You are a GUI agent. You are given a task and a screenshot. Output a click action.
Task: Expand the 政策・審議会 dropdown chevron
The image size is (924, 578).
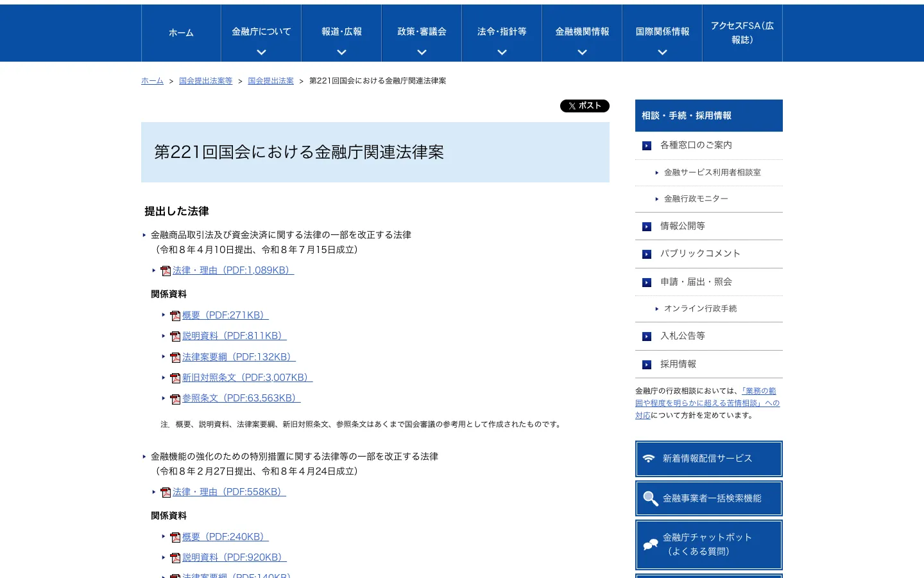(x=422, y=53)
